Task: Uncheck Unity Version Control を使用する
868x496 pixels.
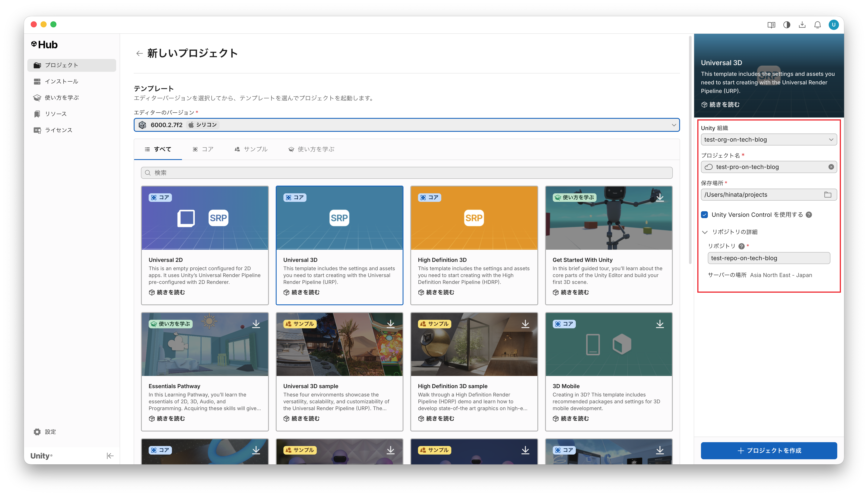Action: tap(705, 215)
